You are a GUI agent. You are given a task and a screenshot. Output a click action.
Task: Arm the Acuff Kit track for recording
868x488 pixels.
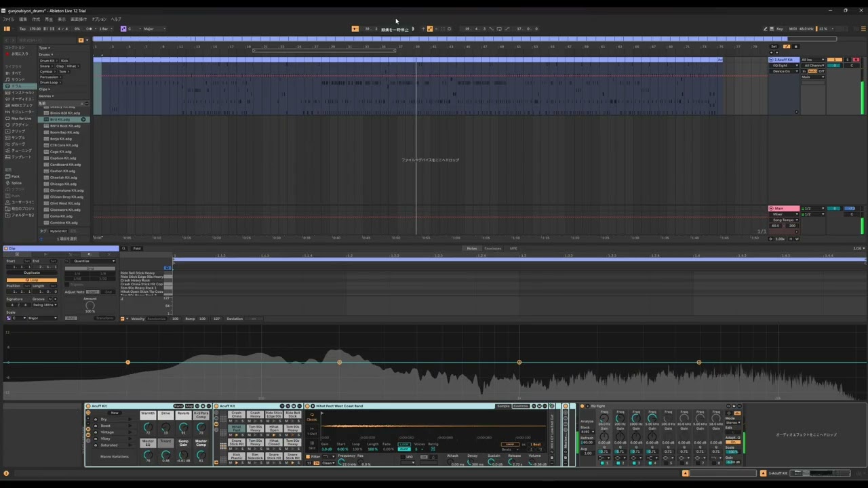coord(856,60)
